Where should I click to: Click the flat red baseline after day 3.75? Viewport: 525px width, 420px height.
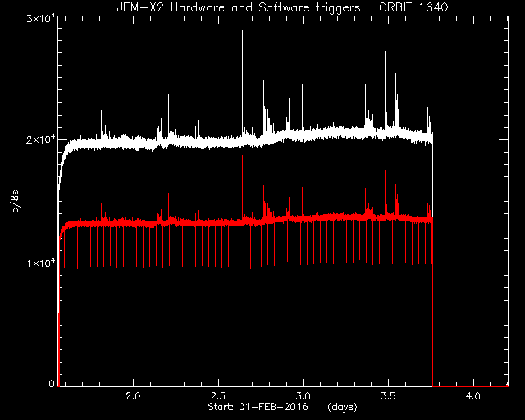(470, 386)
